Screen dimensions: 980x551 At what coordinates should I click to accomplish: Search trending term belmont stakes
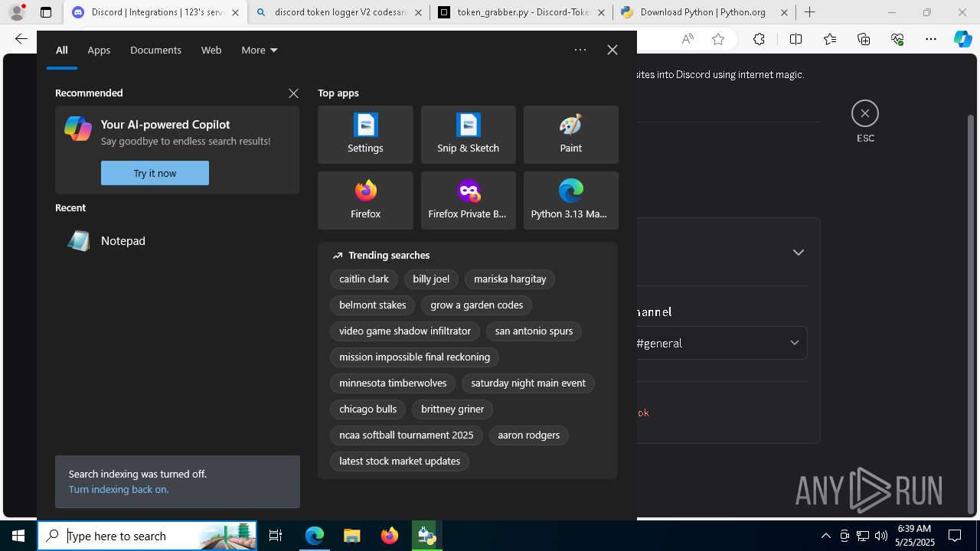[x=373, y=305]
